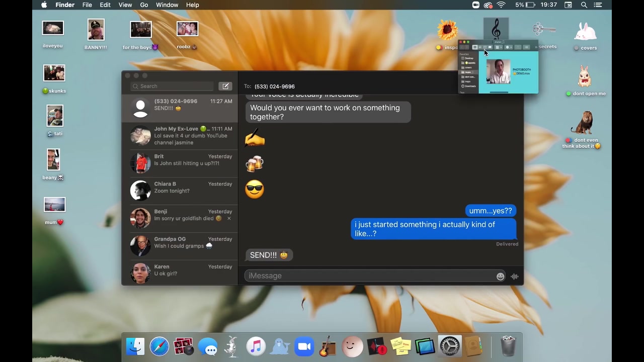This screenshot has height=362, width=644.
Task: Open the Apple menu
Action: click(x=44, y=5)
